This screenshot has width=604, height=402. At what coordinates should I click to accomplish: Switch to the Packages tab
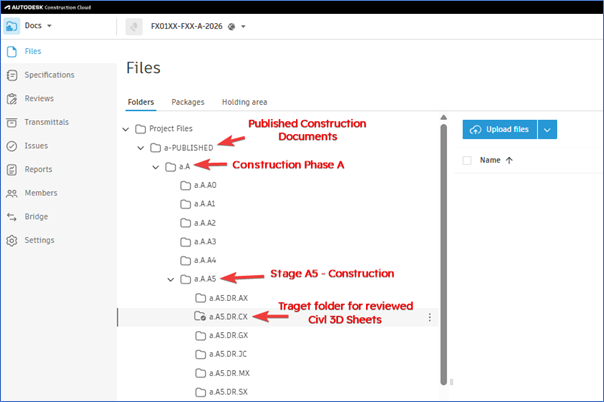[188, 102]
